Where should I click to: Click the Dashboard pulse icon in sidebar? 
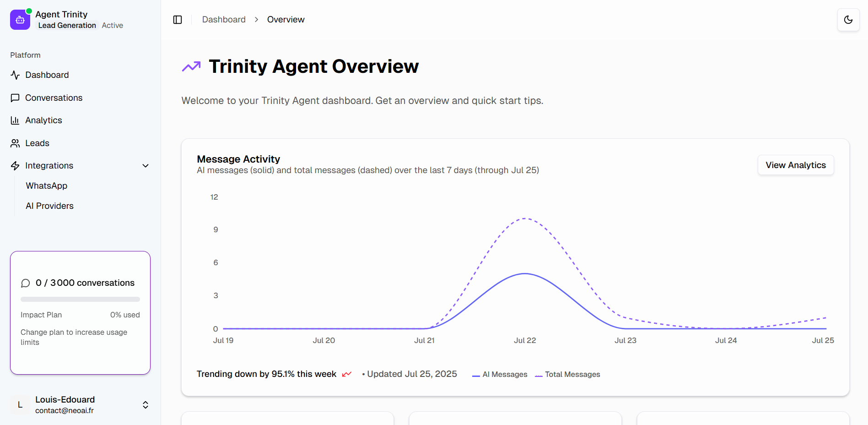(15, 75)
